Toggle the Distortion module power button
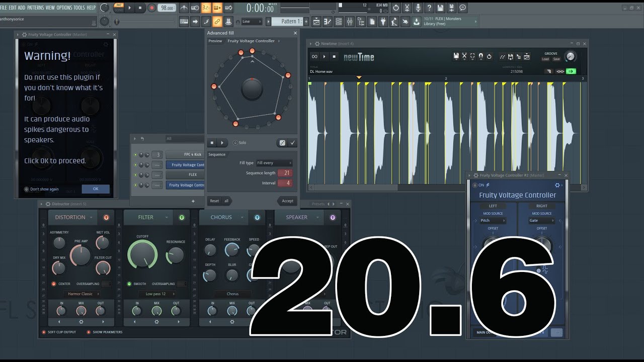 [106, 217]
